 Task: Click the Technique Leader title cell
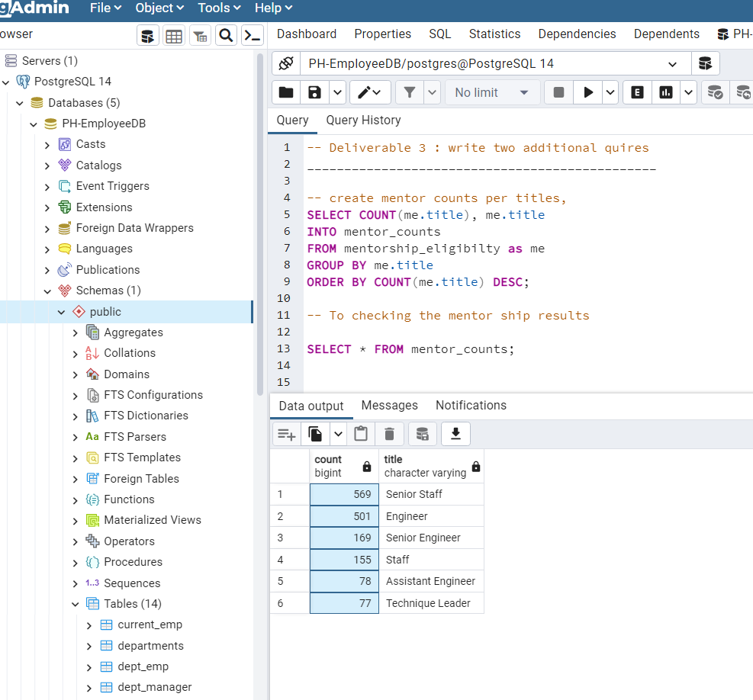pos(431,603)
